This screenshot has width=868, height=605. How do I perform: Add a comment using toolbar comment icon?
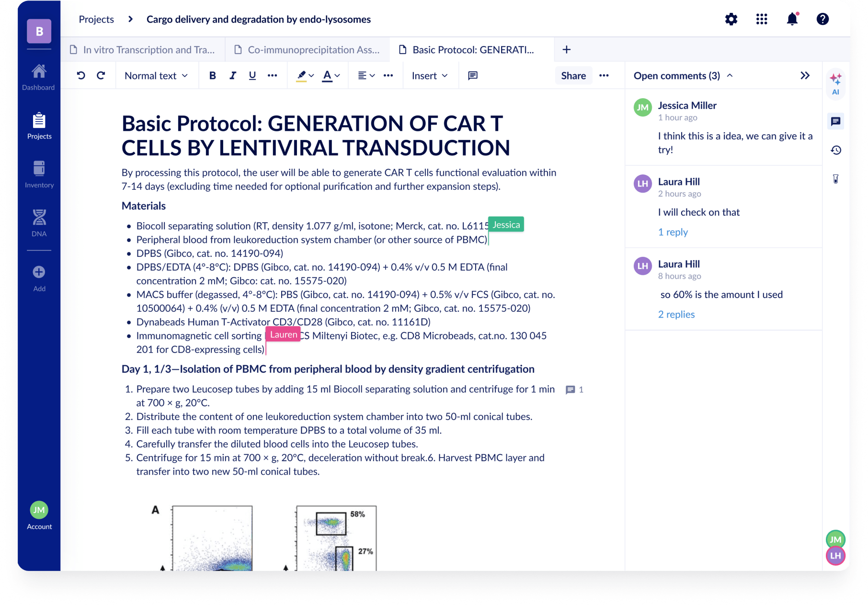pos(473,76)
